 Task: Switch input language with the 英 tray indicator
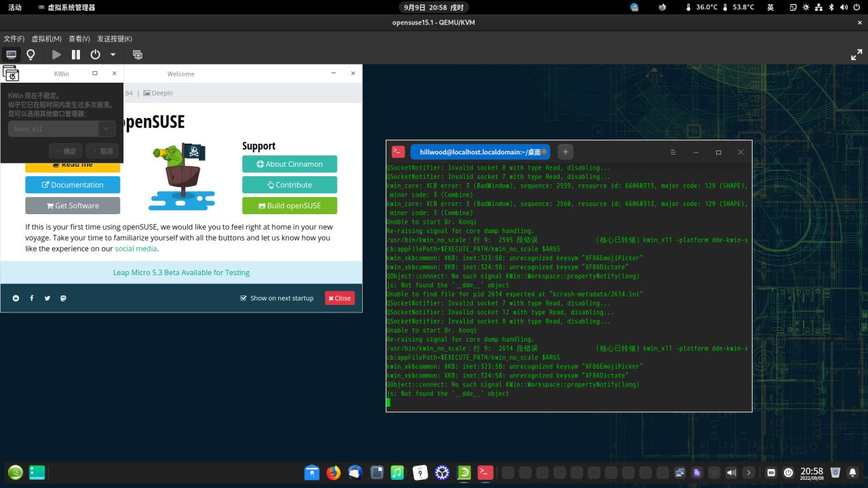point(769,7)
